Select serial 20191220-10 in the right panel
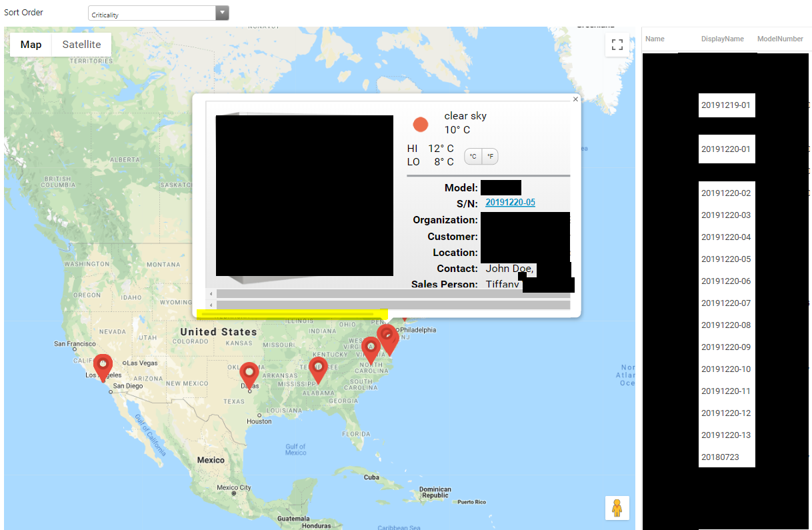This screenshot has height=530, width=812. [x=725, y=369]
